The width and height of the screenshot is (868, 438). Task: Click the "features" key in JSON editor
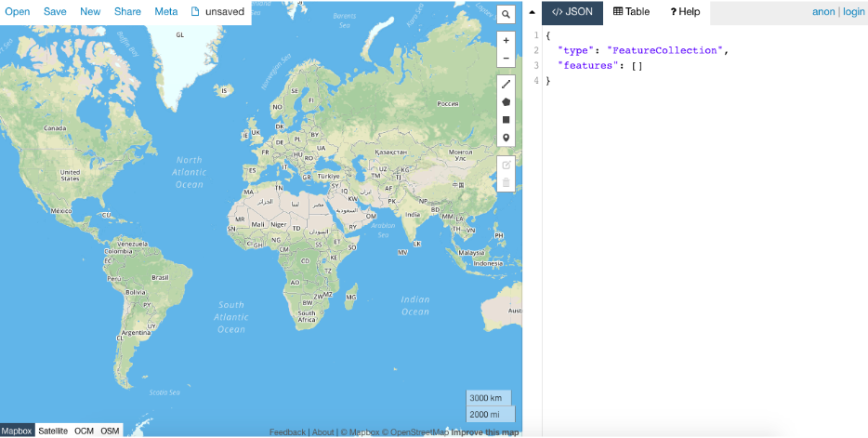pyautogui.click(x=587, y=65)
